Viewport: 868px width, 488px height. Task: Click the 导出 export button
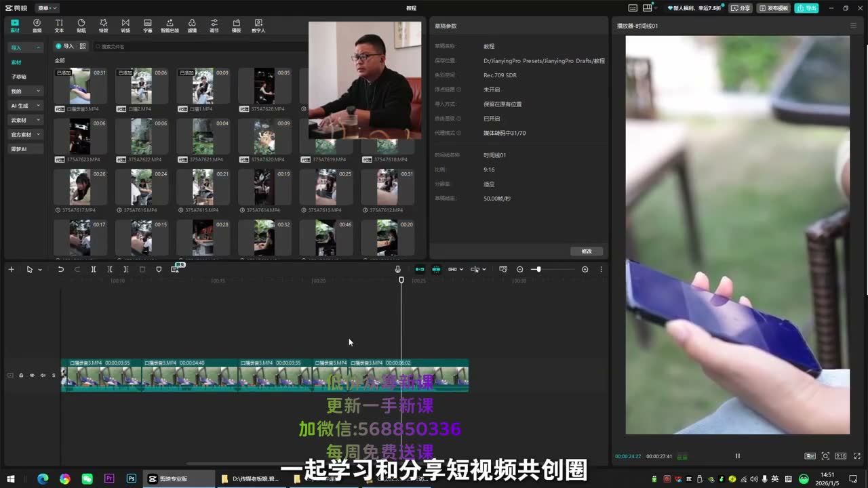click(x=807, y=8)
